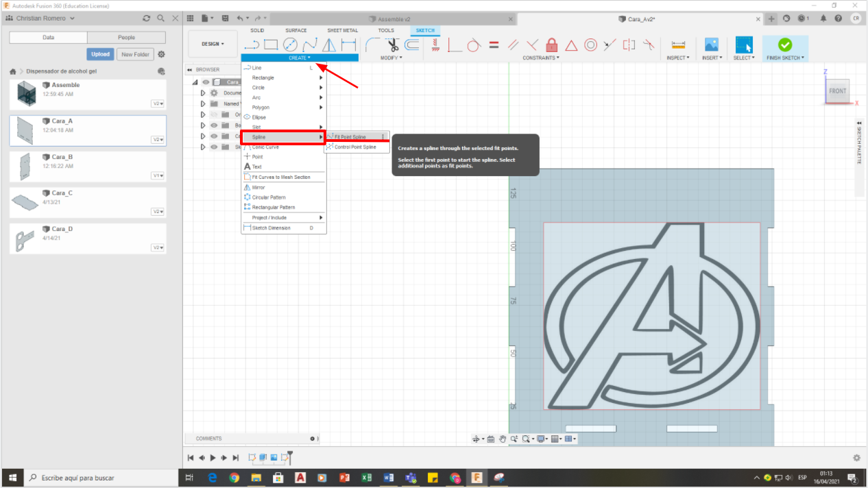Open the Modify dropdown menu

tap(391, 58)
